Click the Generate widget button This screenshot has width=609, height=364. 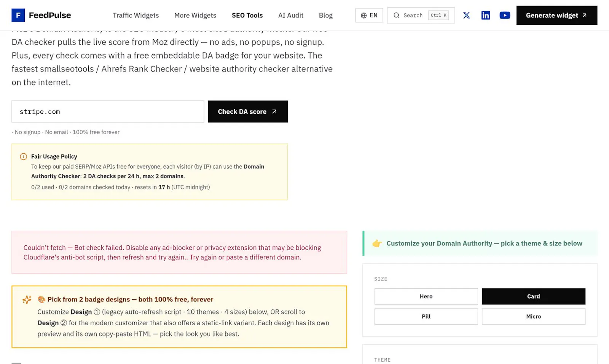coord(556,15)
